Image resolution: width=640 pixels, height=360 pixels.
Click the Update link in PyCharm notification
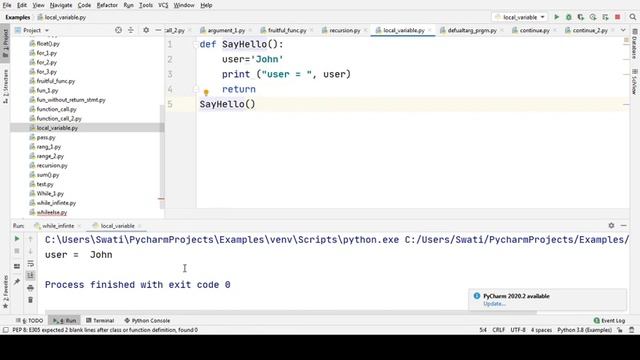(x=494, y=304)
